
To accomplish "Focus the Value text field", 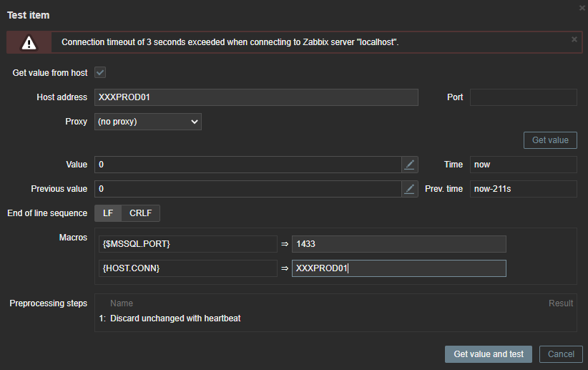I will click(247, 165).
